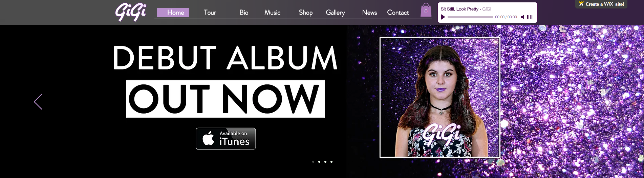Screen dimensions: 644x178
Task: Click the Create a WiX site banner
Action: (601, 4)
